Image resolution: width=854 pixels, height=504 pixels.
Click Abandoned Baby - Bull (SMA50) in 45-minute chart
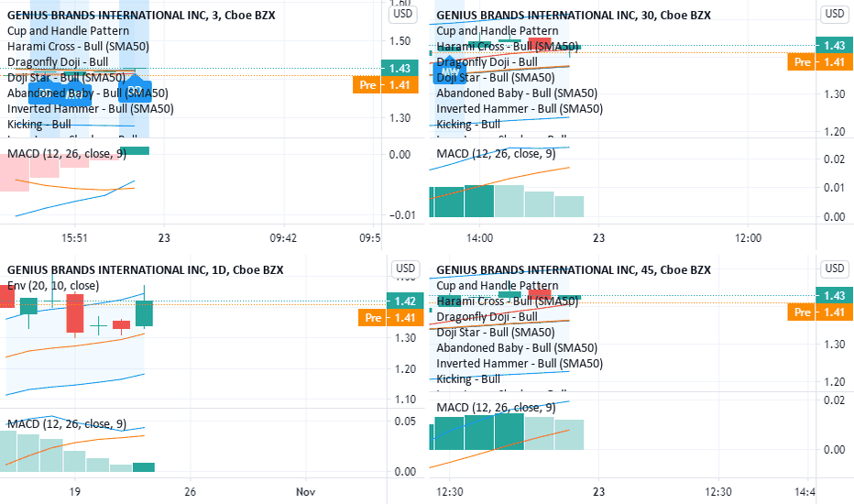coord(517,347)
